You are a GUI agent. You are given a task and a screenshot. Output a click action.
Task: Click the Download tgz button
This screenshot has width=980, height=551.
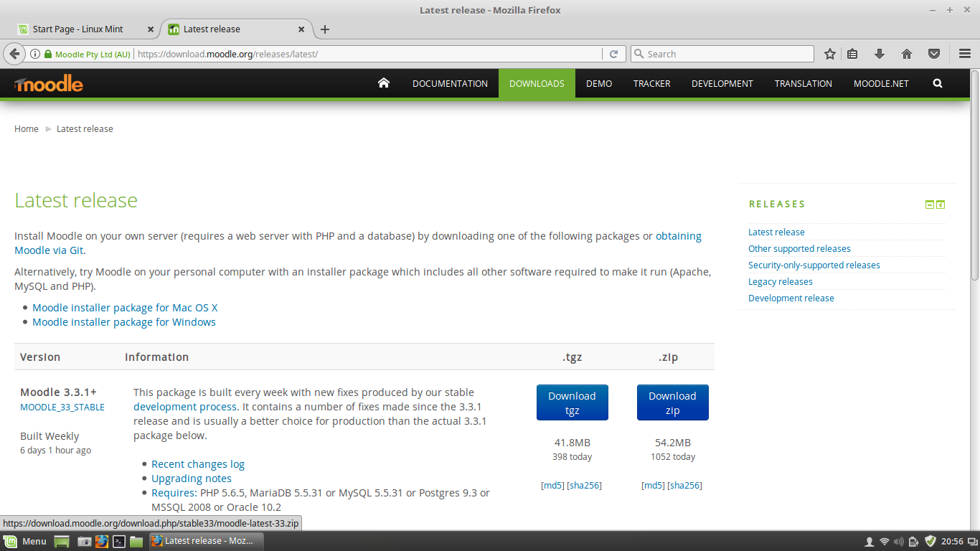pyautogui.click(x=572, y=402)
